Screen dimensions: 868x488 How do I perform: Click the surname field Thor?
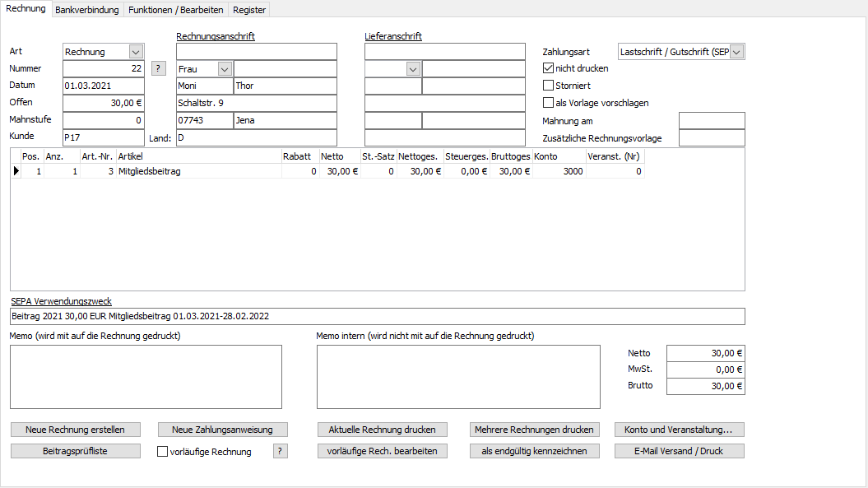(x=285, y=86)
